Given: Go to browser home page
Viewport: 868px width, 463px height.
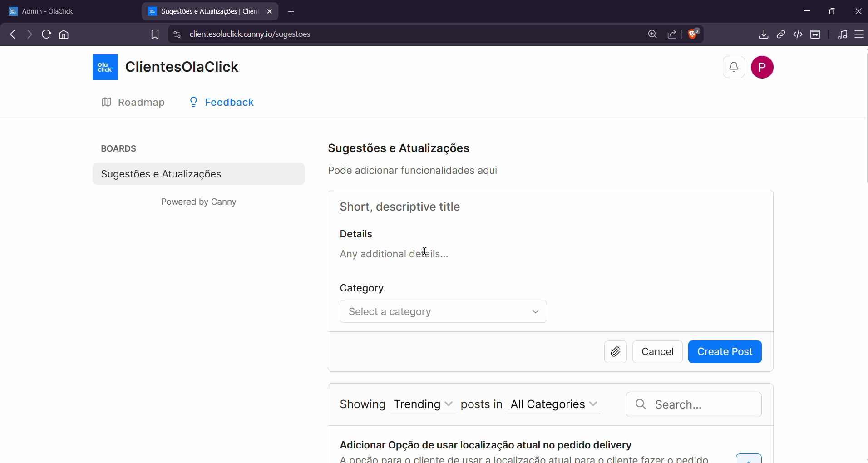Looking at the screenshot, I should [x=64, y=34].
